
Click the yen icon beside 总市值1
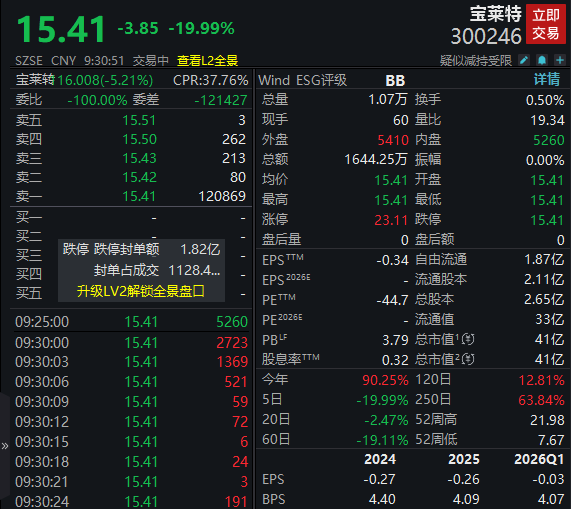click(468, 340)
